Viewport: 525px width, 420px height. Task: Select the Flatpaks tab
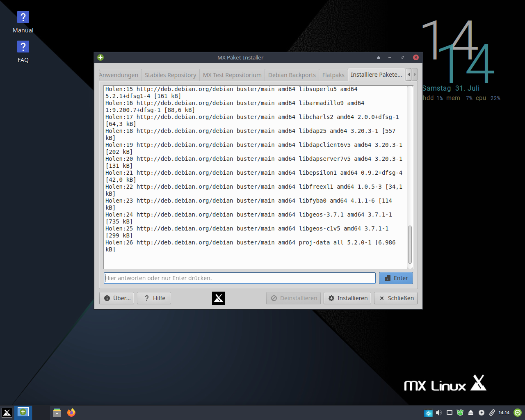tap(333, 75)
